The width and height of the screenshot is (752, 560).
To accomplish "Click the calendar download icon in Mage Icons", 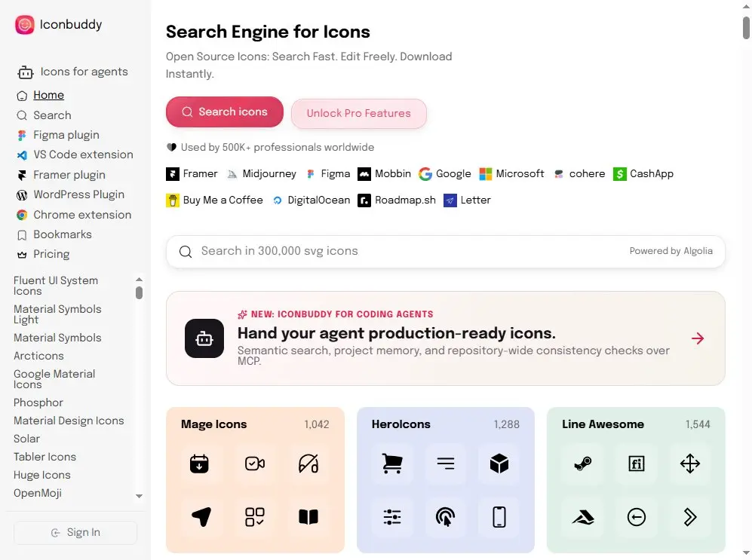I will [199, 464].
